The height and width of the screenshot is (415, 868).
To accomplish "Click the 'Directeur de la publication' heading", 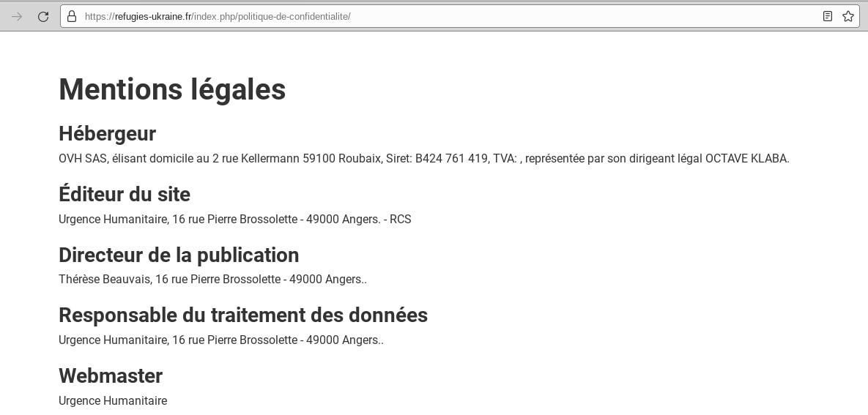I will [x=179, y=255].
